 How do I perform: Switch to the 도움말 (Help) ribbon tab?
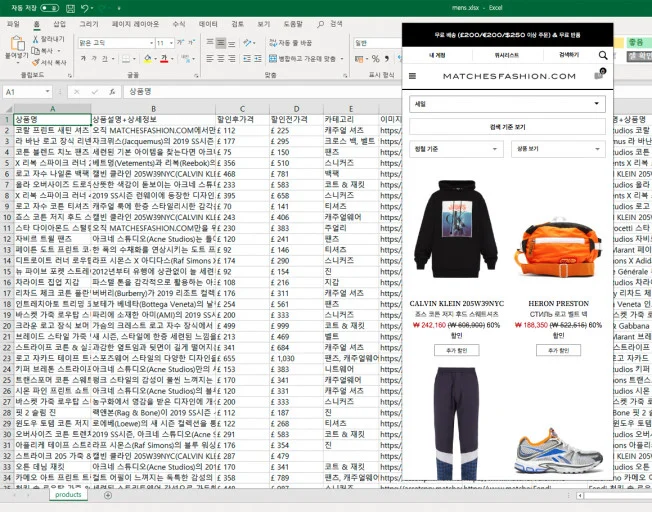[293, 24]
